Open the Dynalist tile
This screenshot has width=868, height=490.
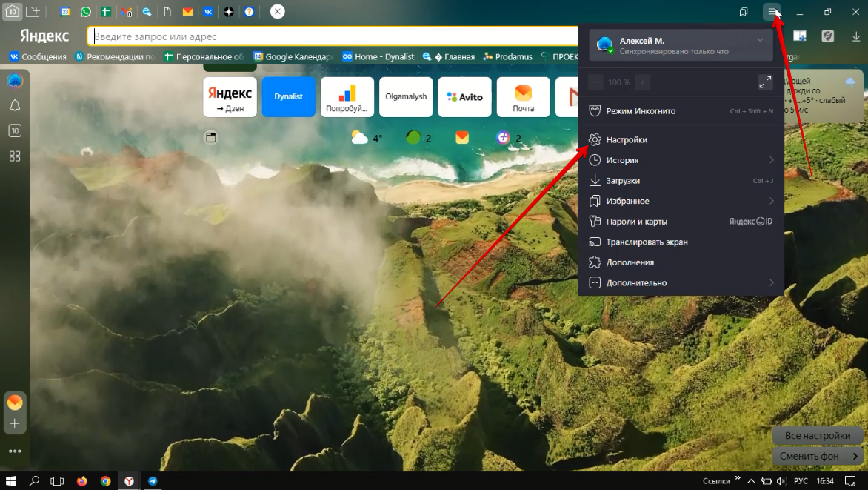coord(288,97)
